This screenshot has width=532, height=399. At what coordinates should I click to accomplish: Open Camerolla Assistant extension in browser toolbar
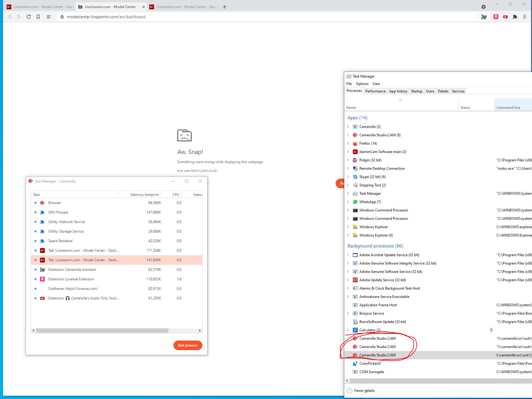[x=484, y=17]
